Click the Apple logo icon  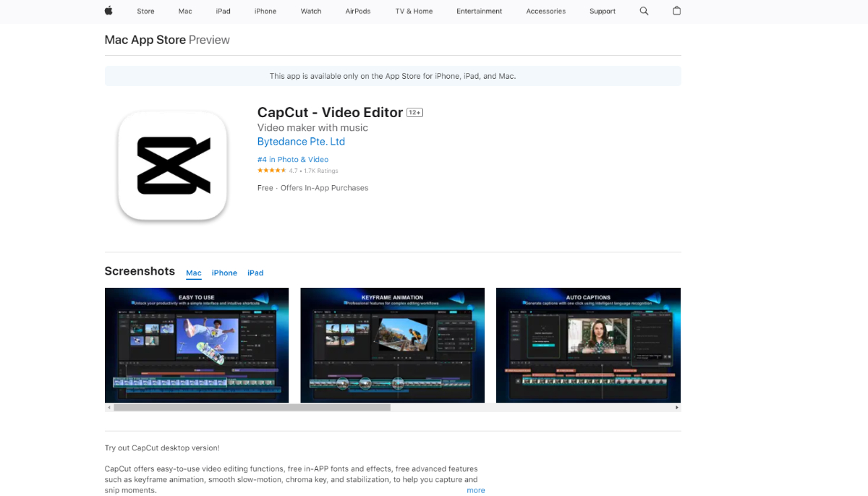[109, 11]
